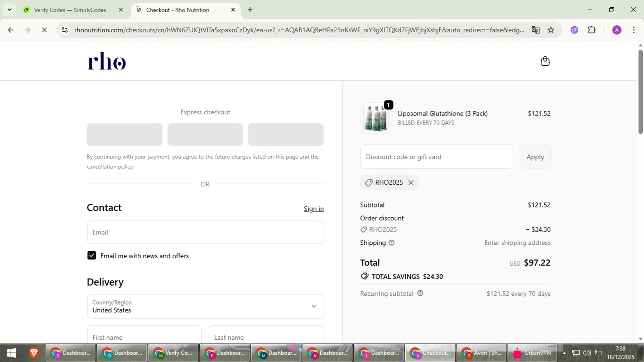Open the Avon taskbar window
644x362 pixels.
(x=482, y=353)
